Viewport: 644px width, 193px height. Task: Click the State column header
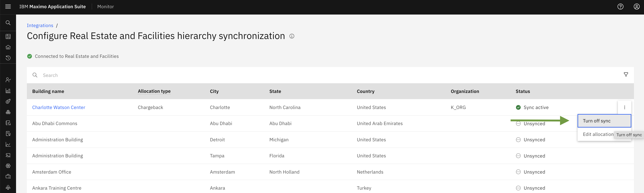(275, 91)
